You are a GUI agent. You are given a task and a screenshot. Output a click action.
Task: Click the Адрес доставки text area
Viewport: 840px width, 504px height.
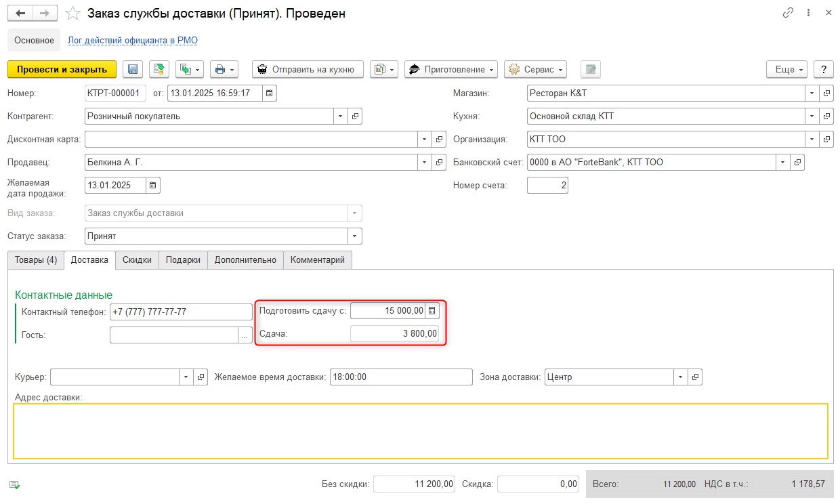tap(420, 431)
